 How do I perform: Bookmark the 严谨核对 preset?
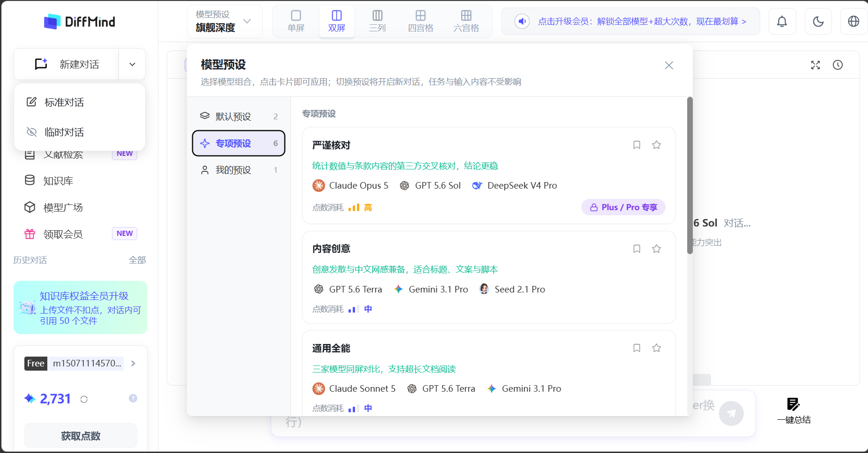point(637,145)
